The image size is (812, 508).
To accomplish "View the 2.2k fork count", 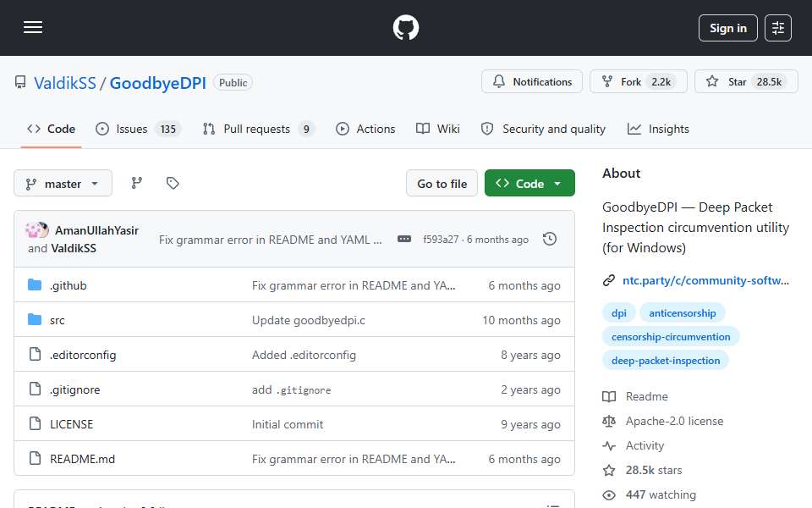I will (x=661, y=82).
